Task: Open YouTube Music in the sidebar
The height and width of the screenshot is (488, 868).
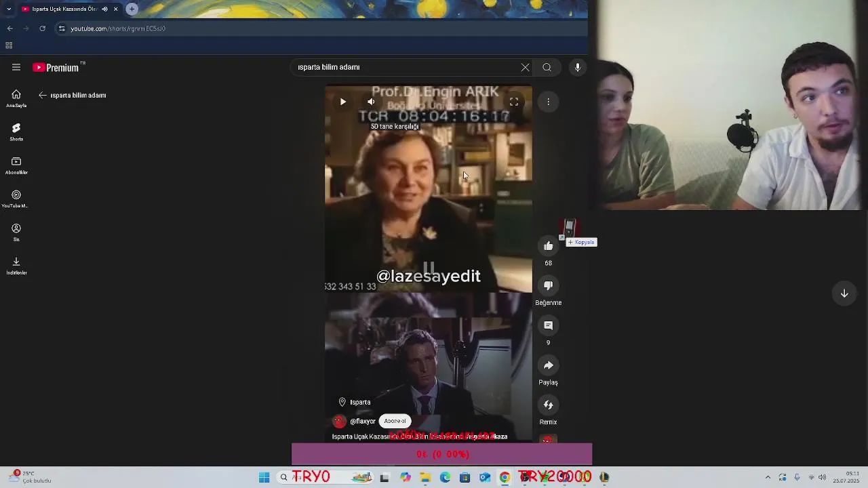Action: [x=16, y=199]
